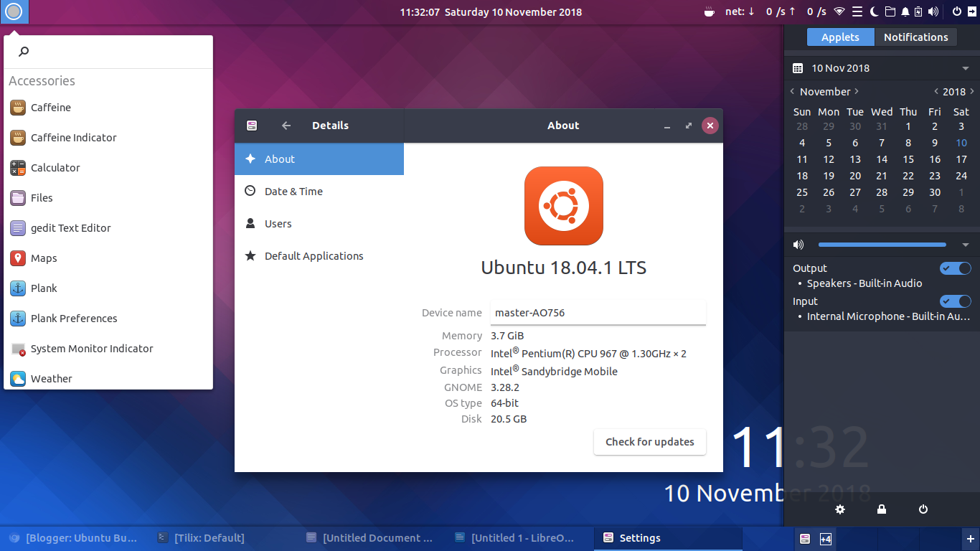The width and height of the screenshot is (980, 551).
Task: Open Plank Preferences
Action: [108, 319]
